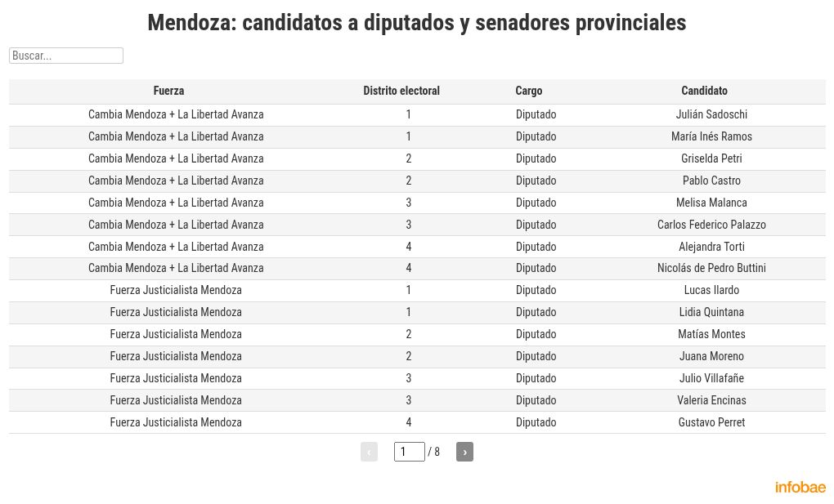
Task: Sort by the Cargo column header
Action: [x=528, y=91]
